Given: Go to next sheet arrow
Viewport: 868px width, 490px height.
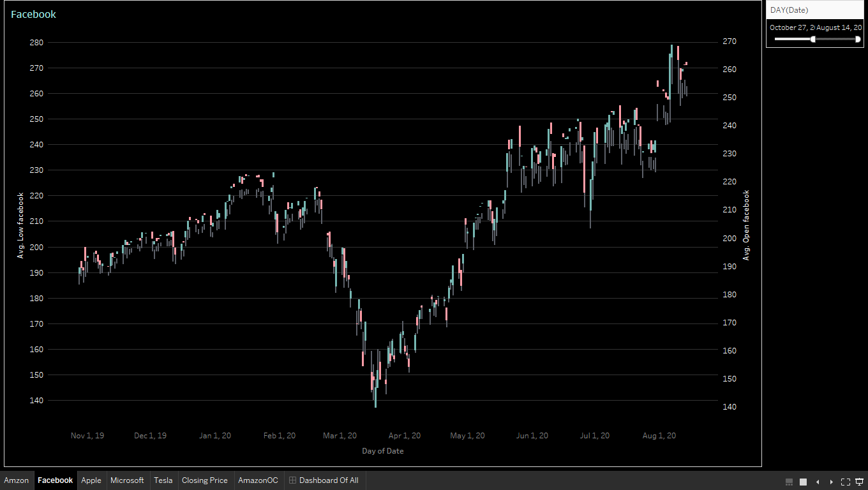Looking at the screenshot, I should pyautogui.click(x=832, y=482).
